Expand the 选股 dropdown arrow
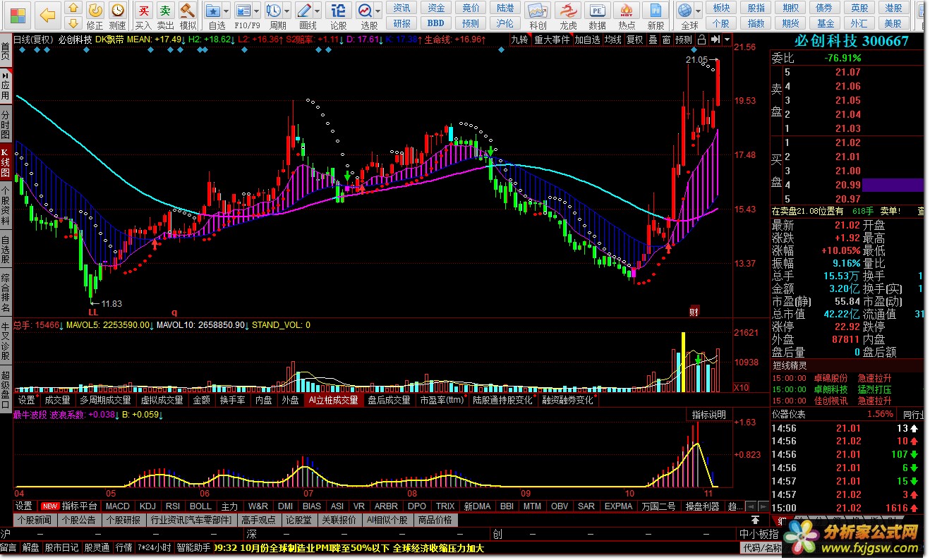Viewport: 930px width, 560px height. click(x=378, y=11)
